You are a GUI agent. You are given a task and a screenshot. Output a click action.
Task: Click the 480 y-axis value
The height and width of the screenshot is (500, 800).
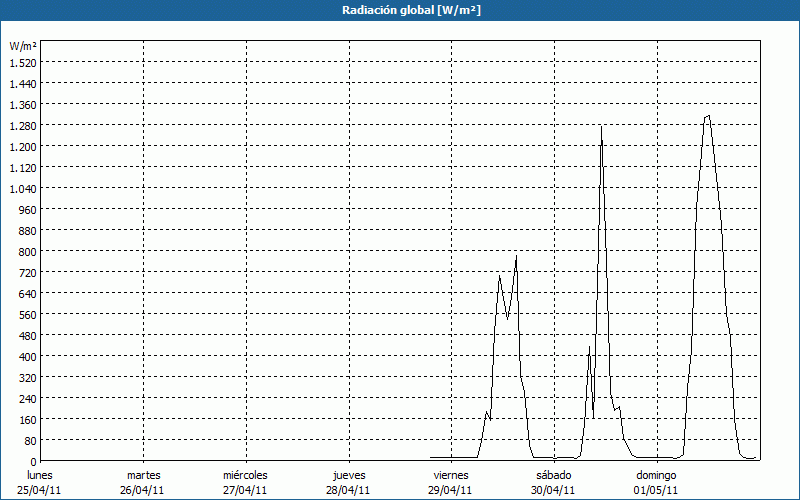(x=29, y=335)
